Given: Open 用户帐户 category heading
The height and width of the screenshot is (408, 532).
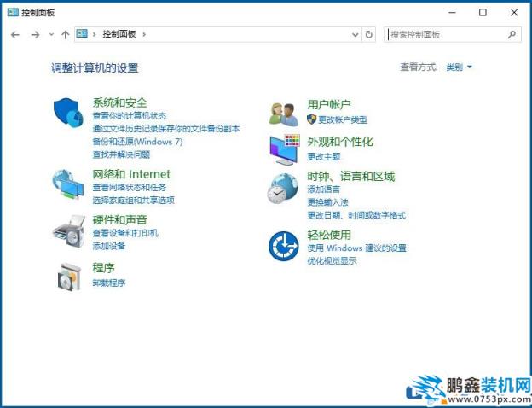Looking at the screenshot, I should point(329,104).
